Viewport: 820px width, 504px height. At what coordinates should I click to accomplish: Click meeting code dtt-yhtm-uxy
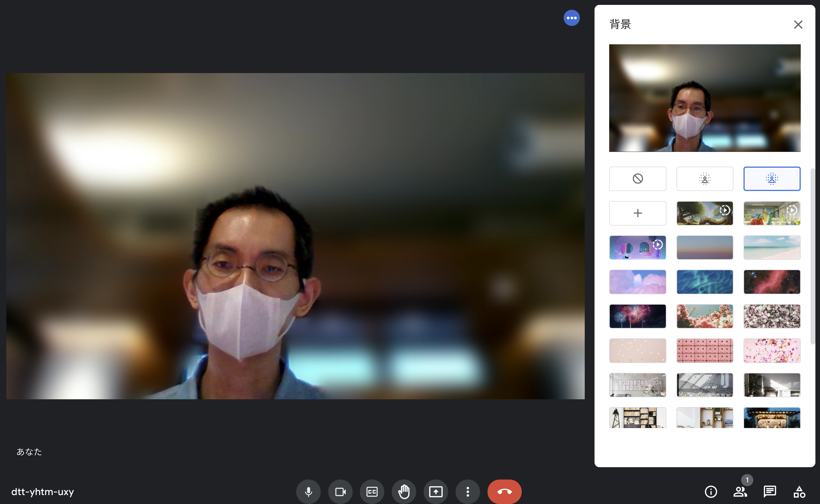coord(43,492)
